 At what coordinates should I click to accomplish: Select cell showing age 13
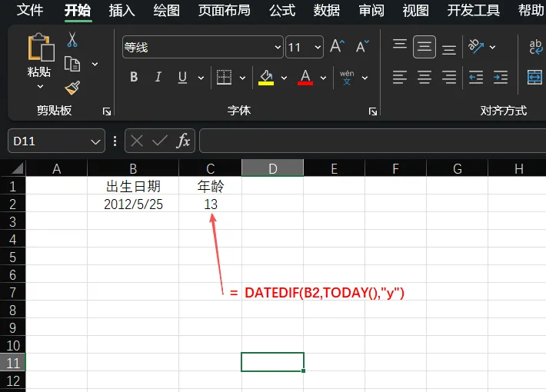click(210, 204)
